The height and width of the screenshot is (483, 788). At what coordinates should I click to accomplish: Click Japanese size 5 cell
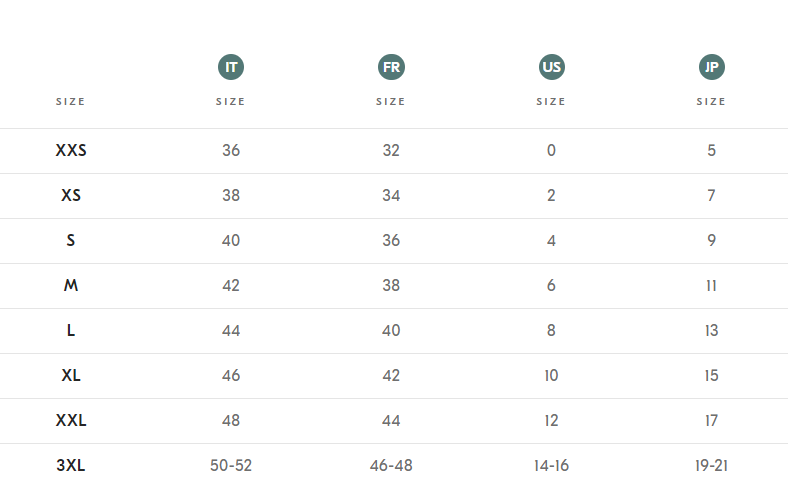(x=711, y=151)
